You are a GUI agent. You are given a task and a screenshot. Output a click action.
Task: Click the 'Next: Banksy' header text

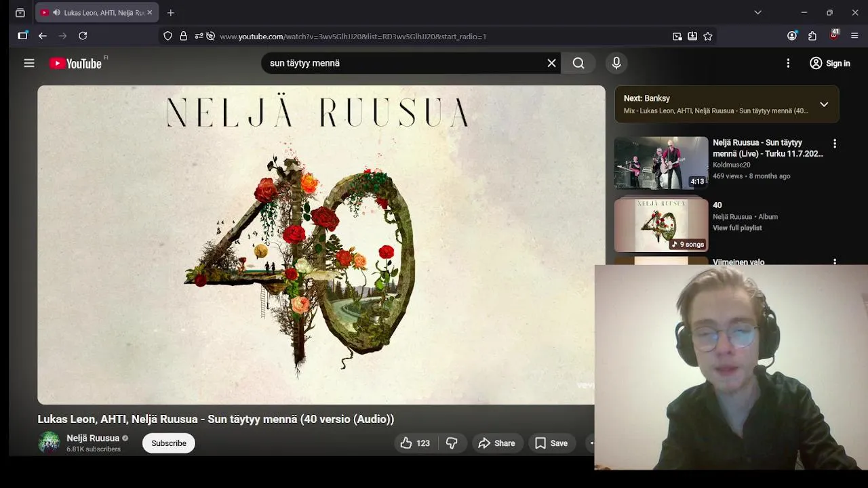(646, 98)
